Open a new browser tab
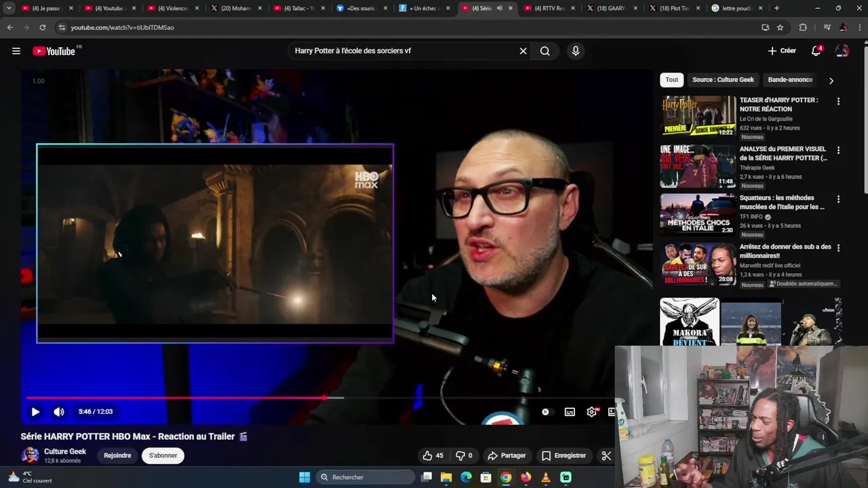The width and height of the screenshot is (868, 488). click(x=776, y=8)
